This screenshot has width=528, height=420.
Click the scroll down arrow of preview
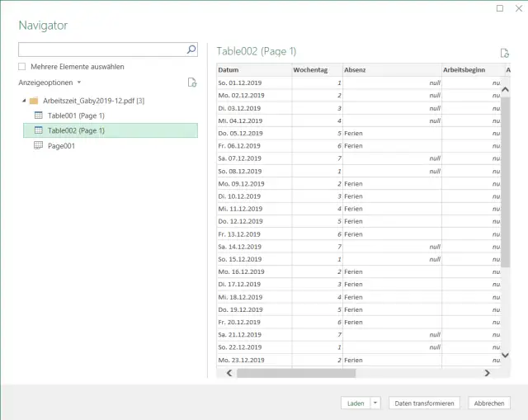tap(506, 355)
